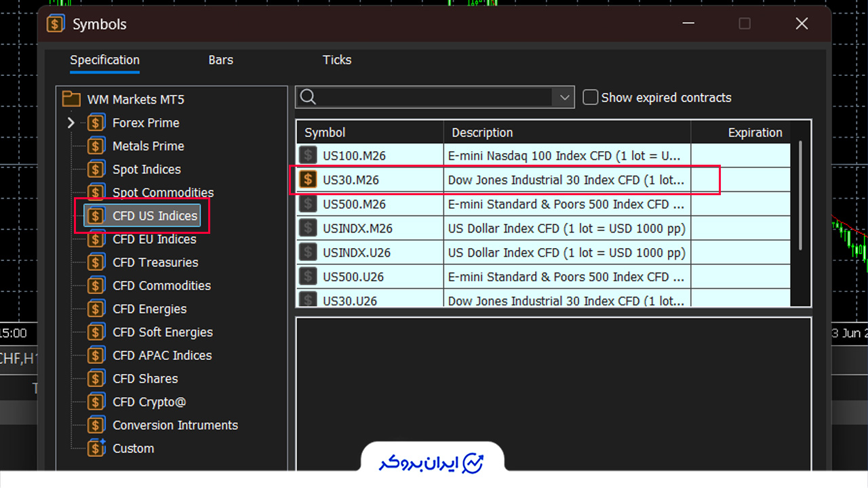Click the grey dollar icon beside US100.M26
868x488 pixels.
coord(309,155)
